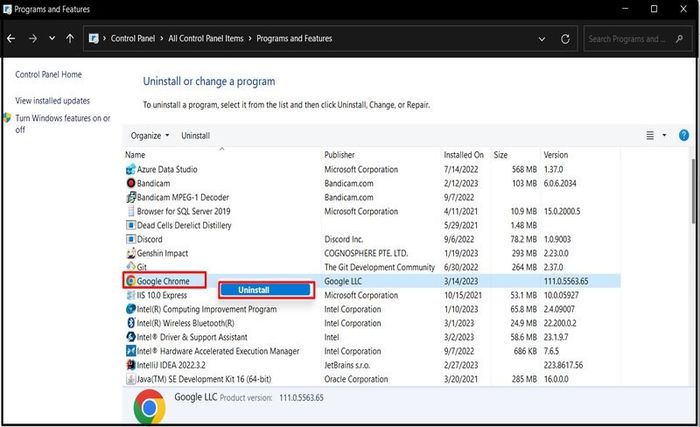Open help with the blue question mark
The image size is (700, 427).
coord(683,135)
